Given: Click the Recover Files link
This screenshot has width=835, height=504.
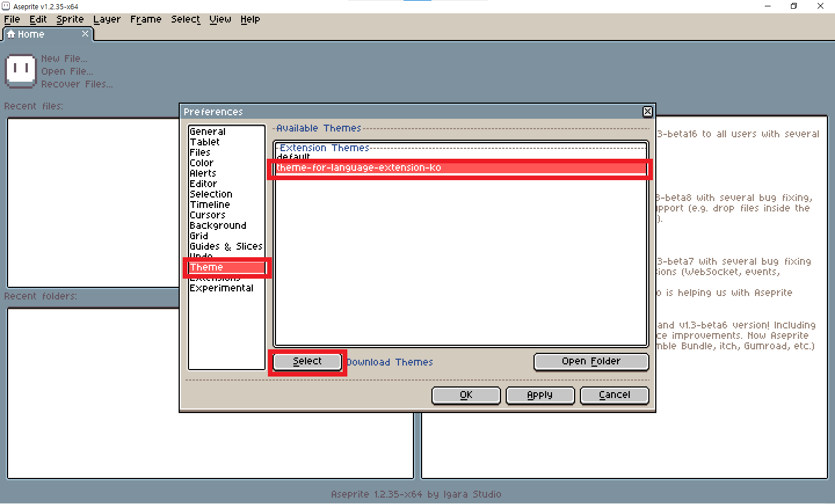Looking at the screenshot, I should pos(77,84).
